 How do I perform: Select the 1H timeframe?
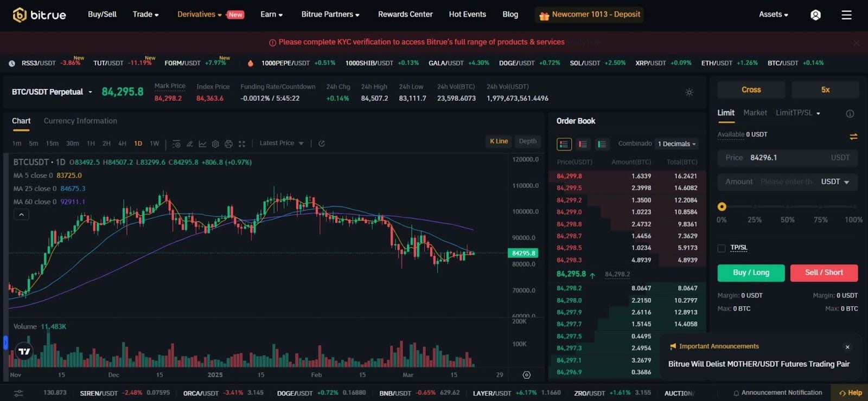[x=91, y=144]
